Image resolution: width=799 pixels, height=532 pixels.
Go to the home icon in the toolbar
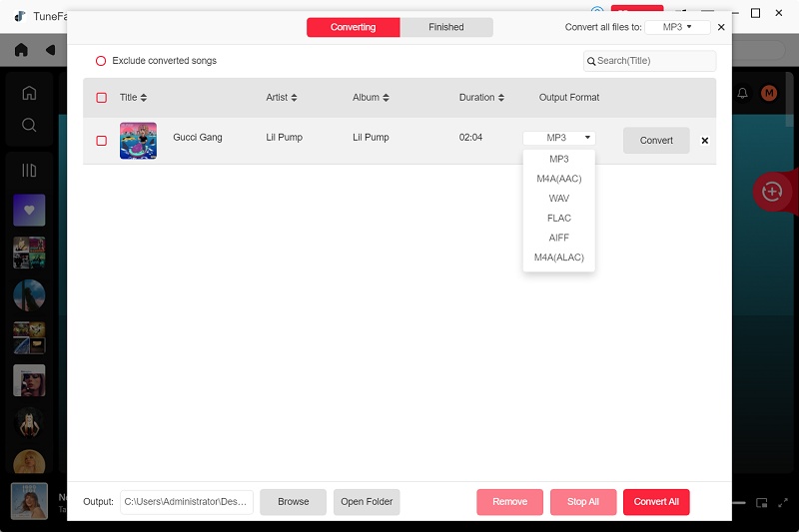coord(21,50)
